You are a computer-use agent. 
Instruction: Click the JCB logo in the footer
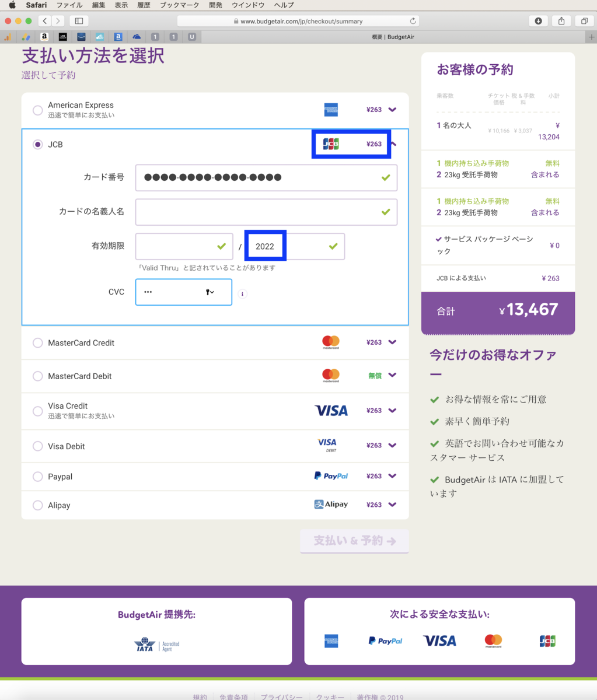click(547, 640)
